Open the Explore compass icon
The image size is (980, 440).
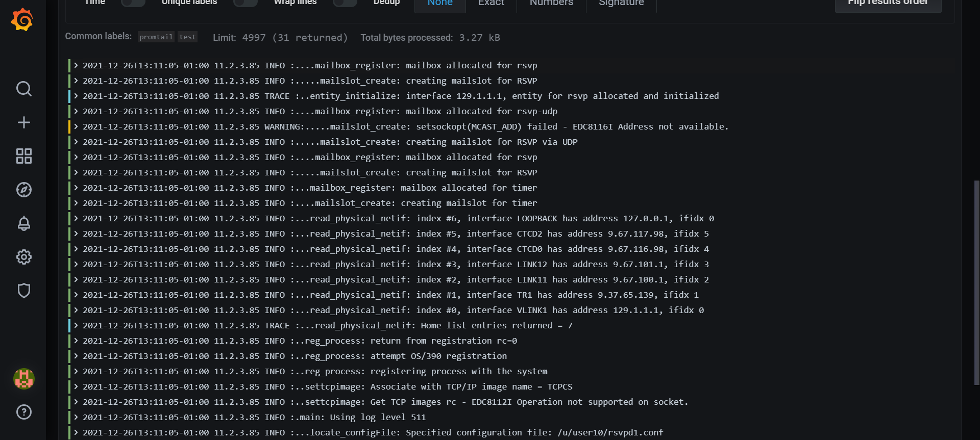23,190
